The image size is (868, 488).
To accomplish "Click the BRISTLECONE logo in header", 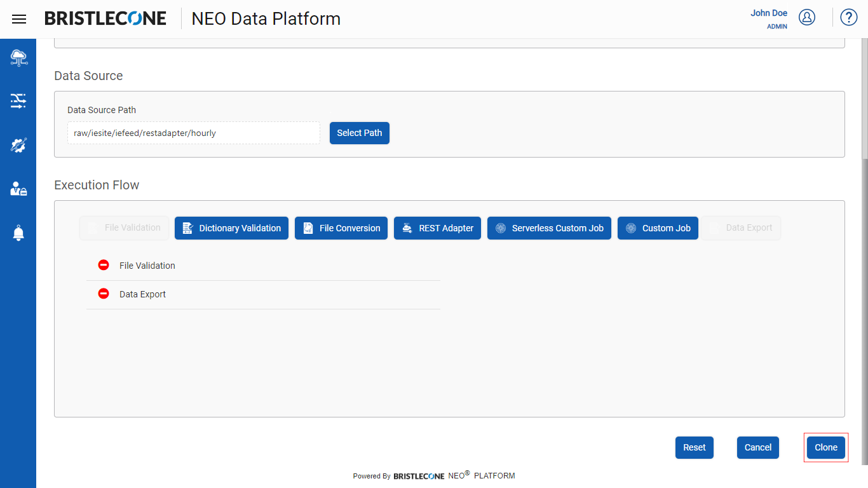I will [x=105, y=18].
